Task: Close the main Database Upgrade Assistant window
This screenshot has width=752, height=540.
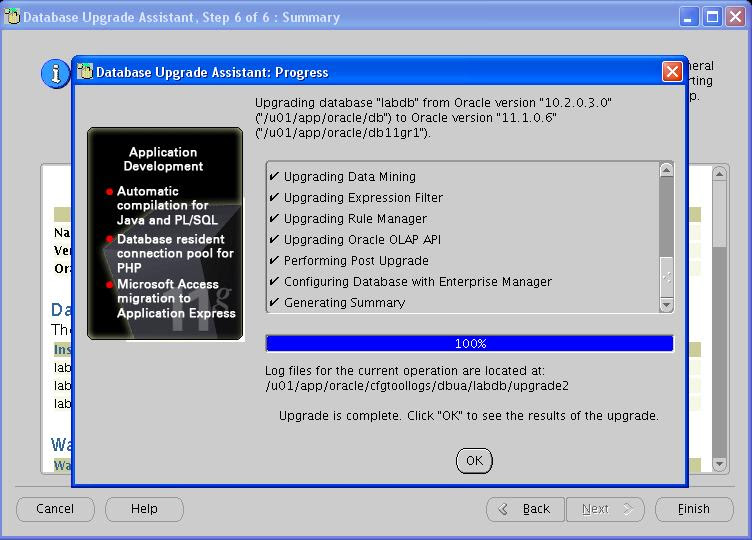Action: click(x=735, y=18)
